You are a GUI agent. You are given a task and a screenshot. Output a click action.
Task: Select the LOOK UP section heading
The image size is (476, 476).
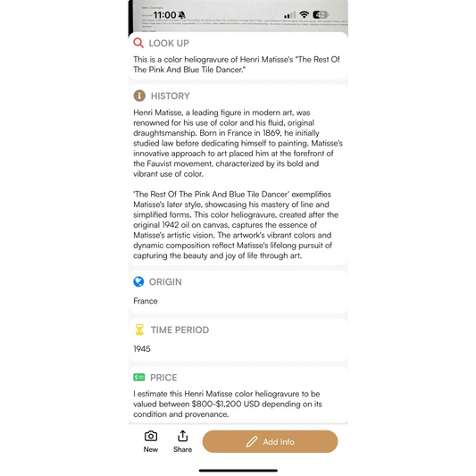coord(169,43)
